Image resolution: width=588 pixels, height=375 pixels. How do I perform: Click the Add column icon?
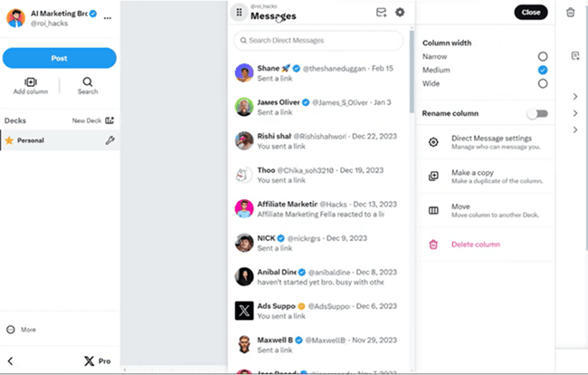click(31, 82)
